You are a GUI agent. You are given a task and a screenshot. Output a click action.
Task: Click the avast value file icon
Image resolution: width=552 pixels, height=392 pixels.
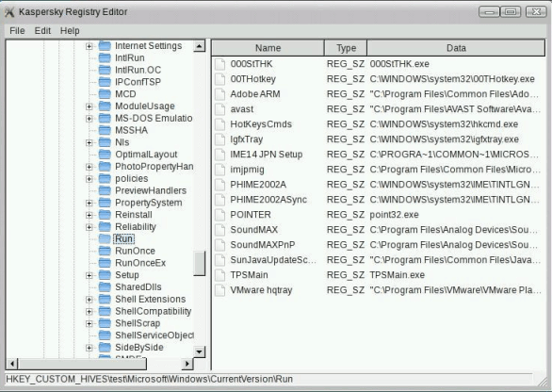pyautogui.click(x=220, y=109)
